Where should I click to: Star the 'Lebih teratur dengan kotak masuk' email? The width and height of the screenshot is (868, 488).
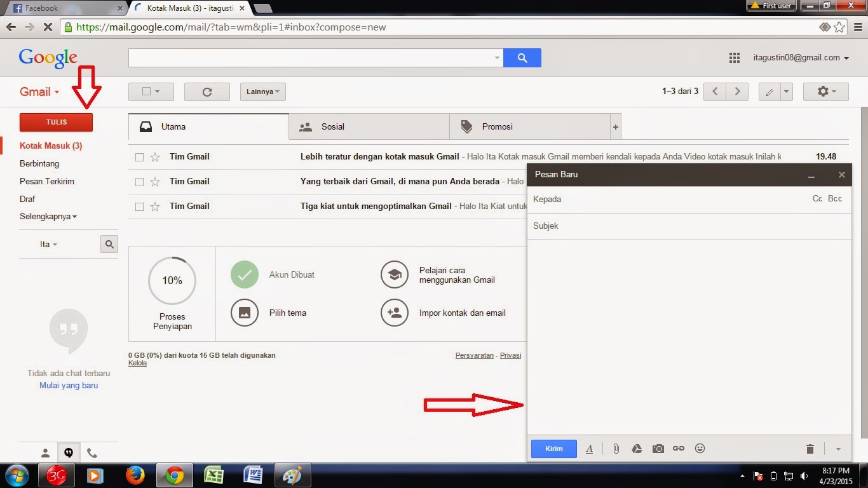coord(154,157)
